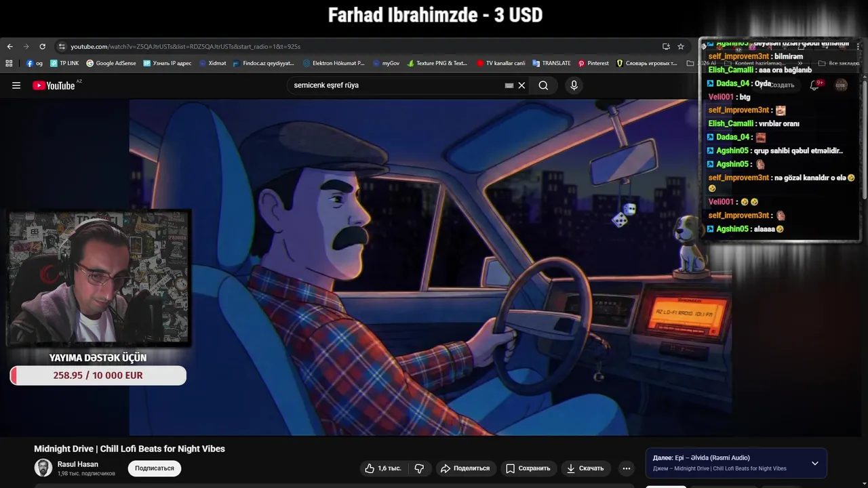Open the browser apps grid icon
868x488 pixels.
(x=9, y=63)
